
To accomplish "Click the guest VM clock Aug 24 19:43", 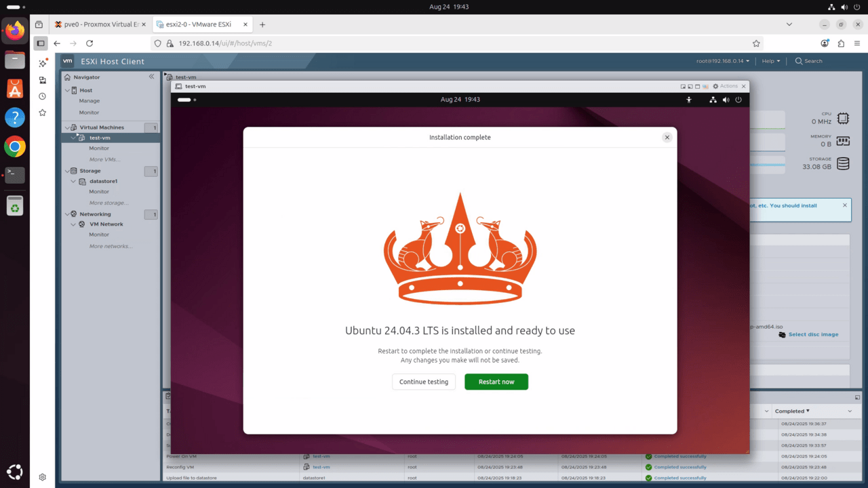I will coord(460,100).
